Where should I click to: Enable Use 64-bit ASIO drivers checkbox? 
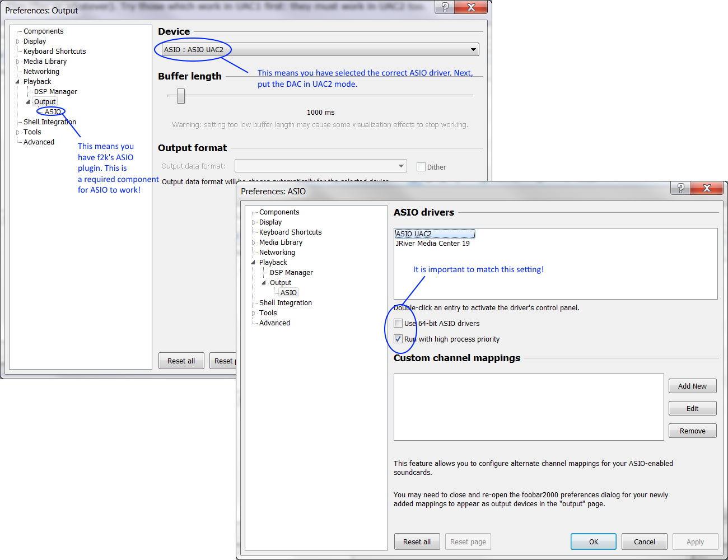click(398, 323)
